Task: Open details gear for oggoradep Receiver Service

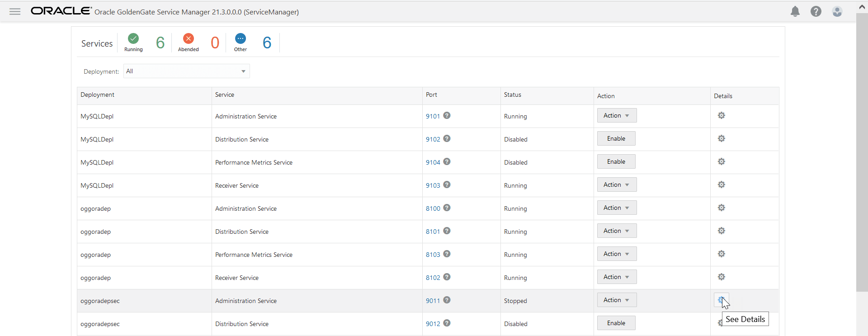Action: tap(721, 277)
